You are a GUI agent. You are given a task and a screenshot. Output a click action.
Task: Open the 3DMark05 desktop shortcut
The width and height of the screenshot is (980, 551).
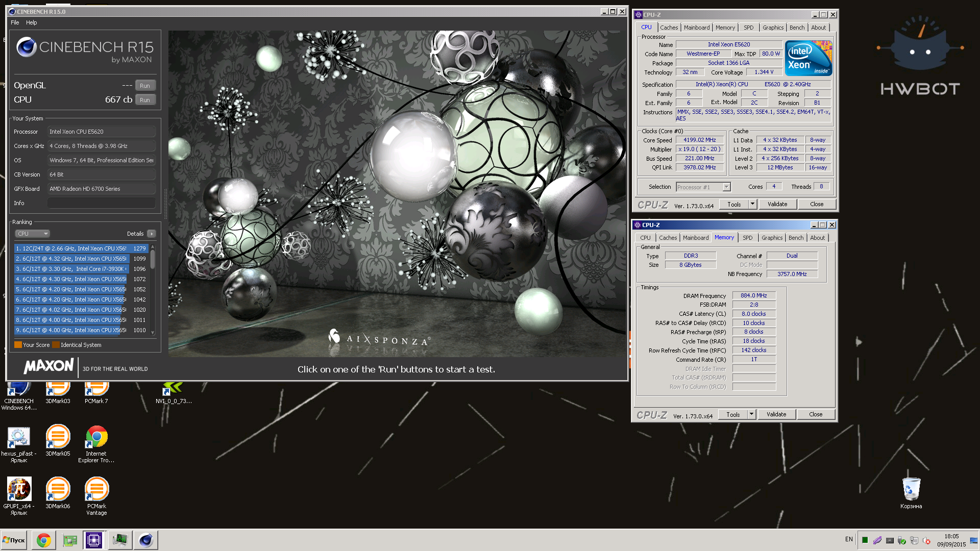pyautogui.click(x=58, y=440)
